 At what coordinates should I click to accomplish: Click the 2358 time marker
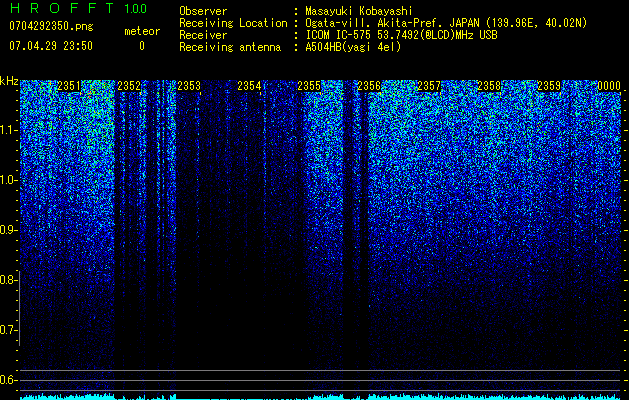click(489, 86)
